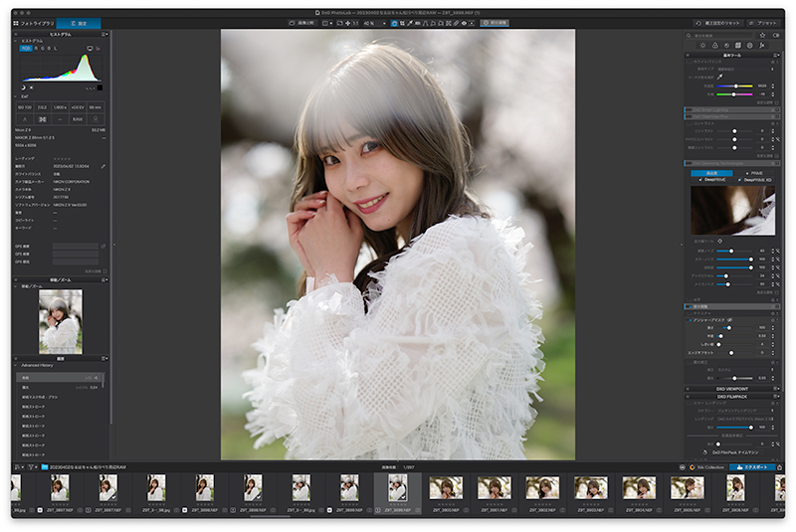Show favorite palettes with star icon
Screen dimensions: 796x532
[x=762, y=35]
